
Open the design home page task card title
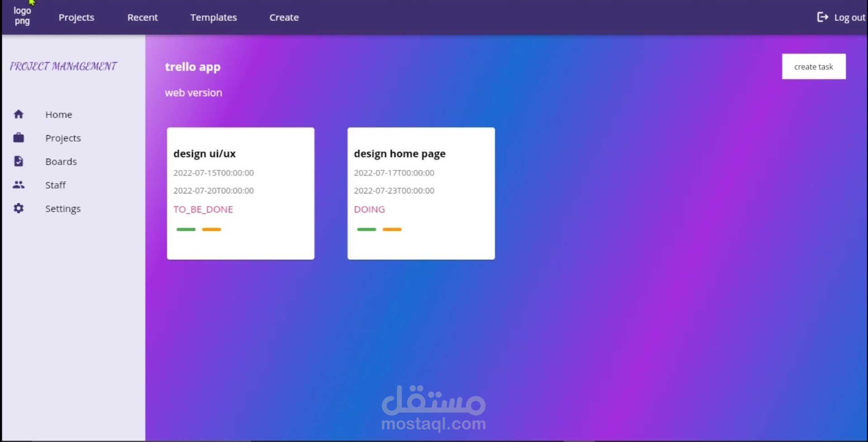400,154
